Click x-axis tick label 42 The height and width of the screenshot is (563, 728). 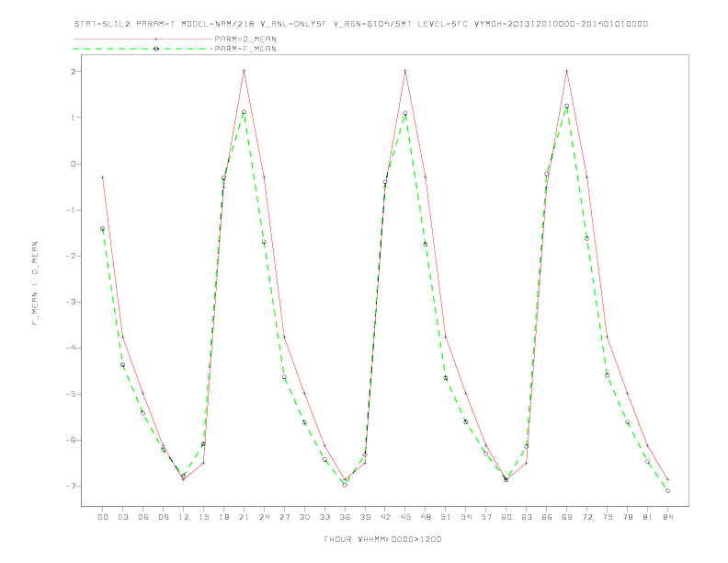click(x=385, y=517)
